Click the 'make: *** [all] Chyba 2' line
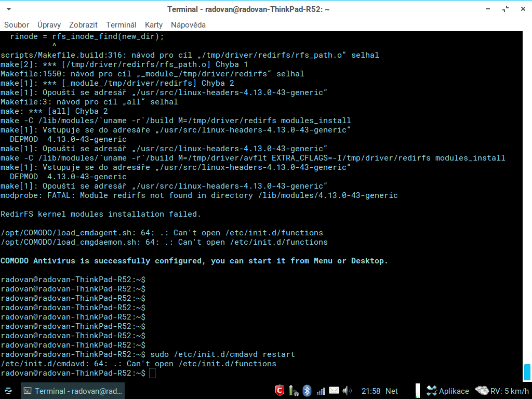 [54, 111]
